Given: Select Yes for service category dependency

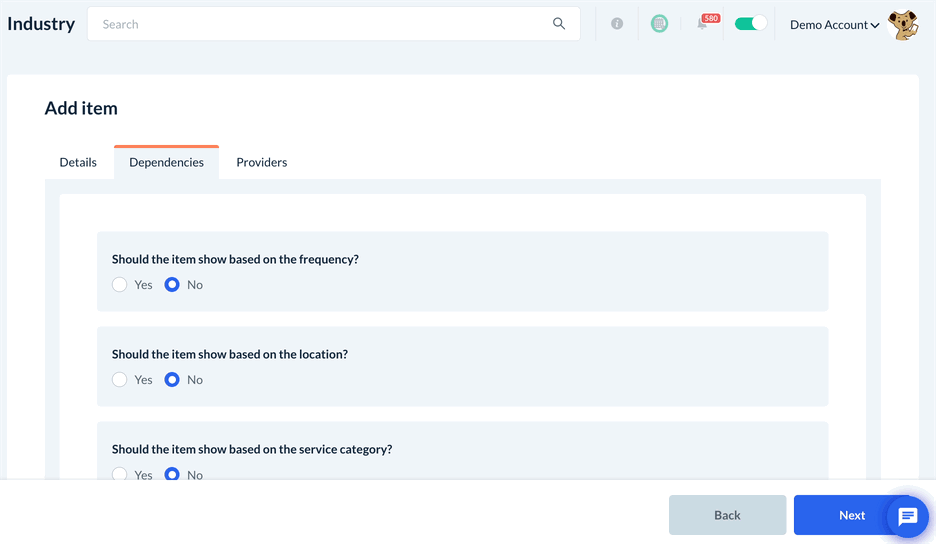Looking at the screenshot, I should tap(120, 474).
